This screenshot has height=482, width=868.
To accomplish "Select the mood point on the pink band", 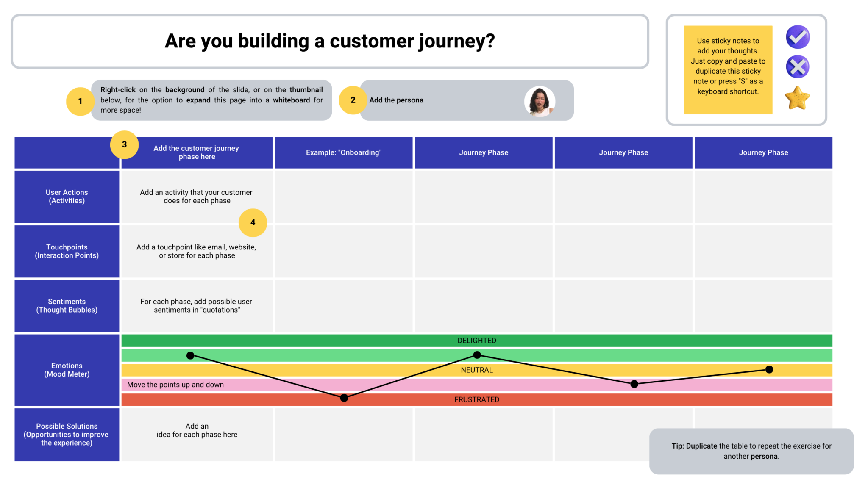I will click(x=634, y=384).
